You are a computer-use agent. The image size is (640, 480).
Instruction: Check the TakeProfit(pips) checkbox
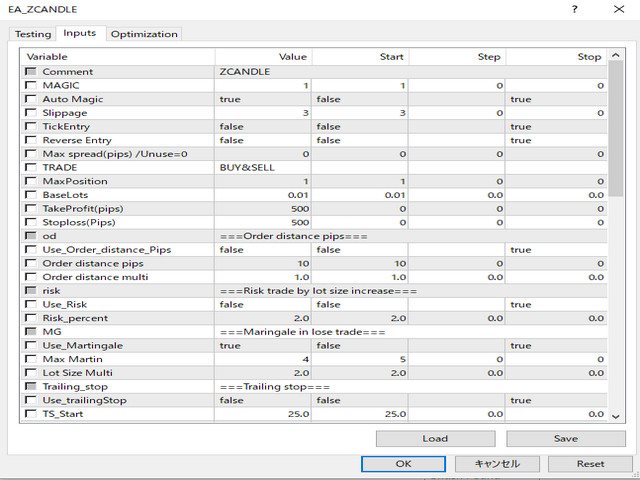[x=31, y=208]
